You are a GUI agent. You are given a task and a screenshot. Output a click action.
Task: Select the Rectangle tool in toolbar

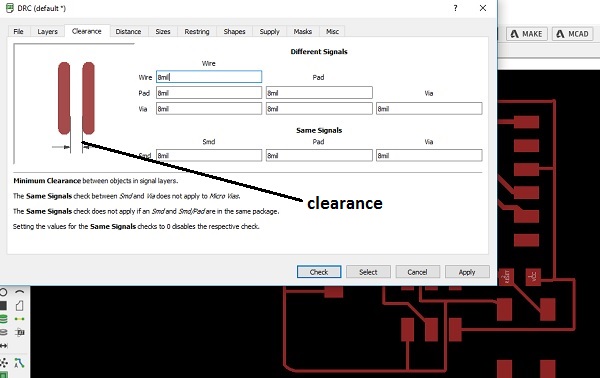pos(3,305)
